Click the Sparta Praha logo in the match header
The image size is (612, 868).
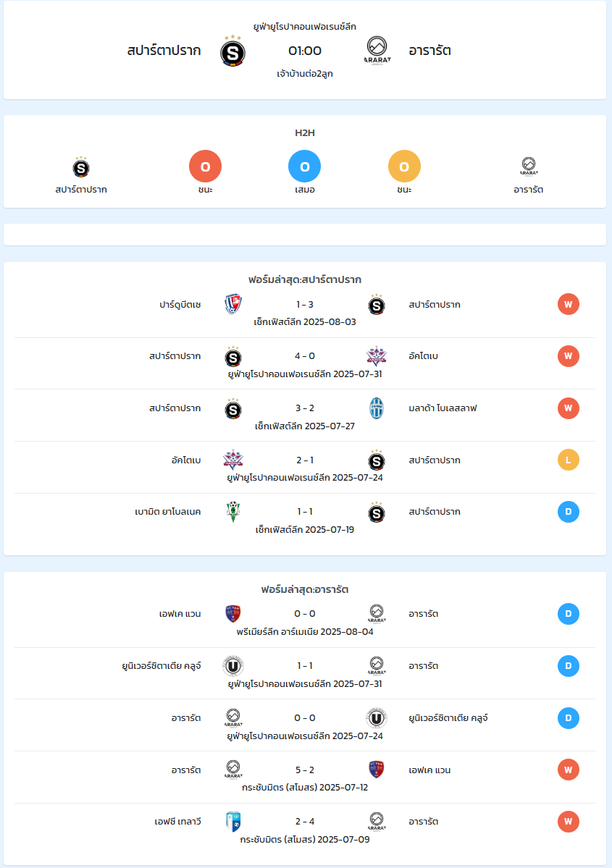pyautogui.click(x=232, y=51)
